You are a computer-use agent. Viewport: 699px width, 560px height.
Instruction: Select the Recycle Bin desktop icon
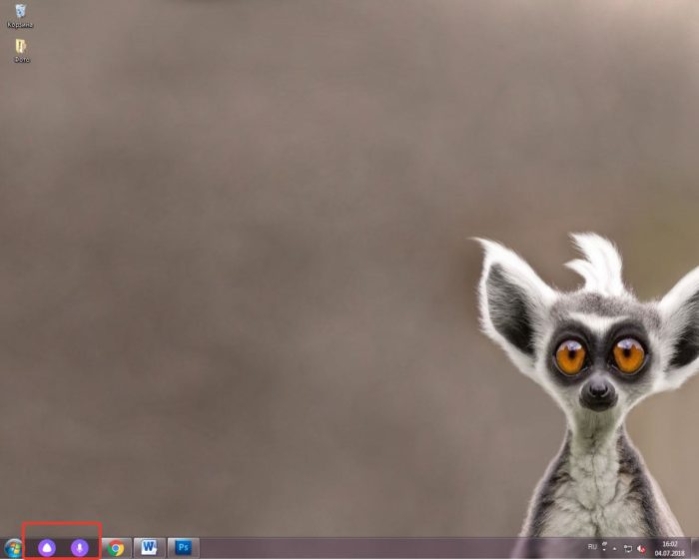click(21, 12)
